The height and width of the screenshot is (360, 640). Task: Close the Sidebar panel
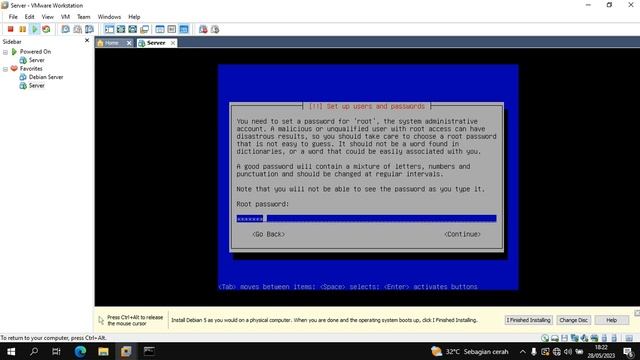pyautogui.click(x=87, y=40)
